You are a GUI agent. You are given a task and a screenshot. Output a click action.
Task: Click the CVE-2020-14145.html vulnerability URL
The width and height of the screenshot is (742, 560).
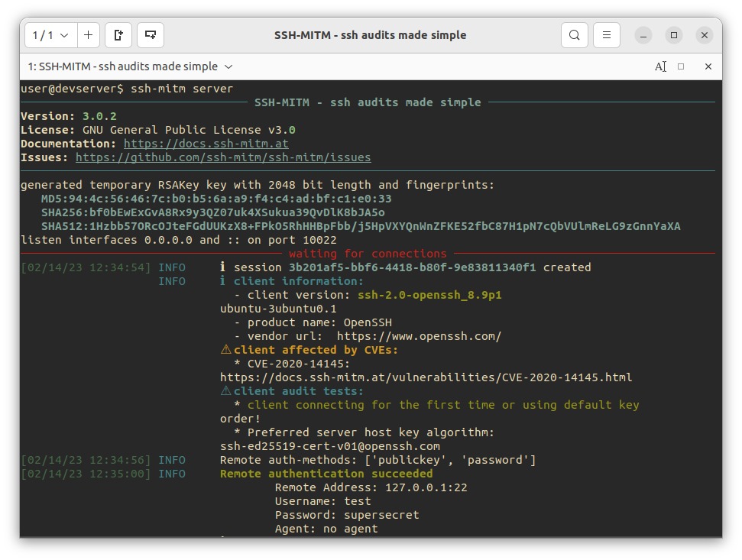pos(426,377)
